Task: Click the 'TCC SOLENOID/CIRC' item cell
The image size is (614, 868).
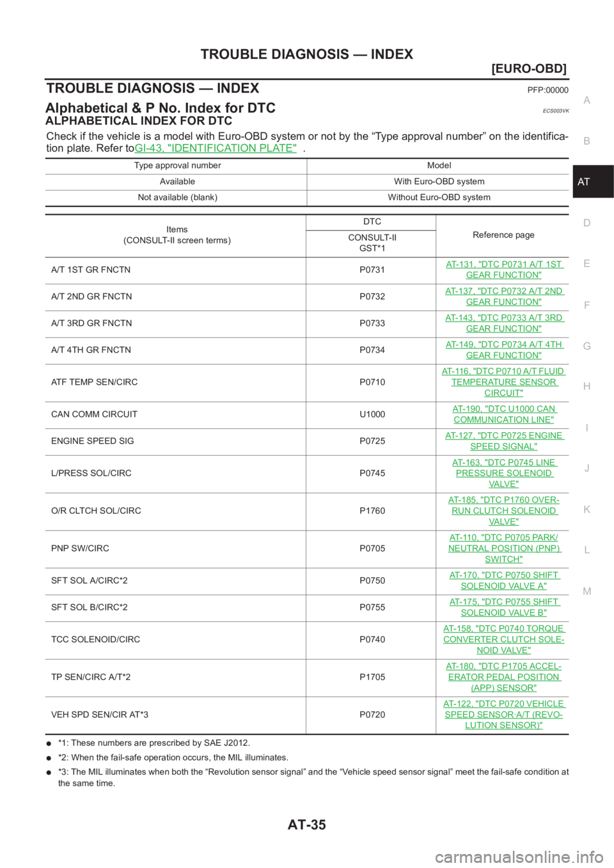Action: click(175, 640)
